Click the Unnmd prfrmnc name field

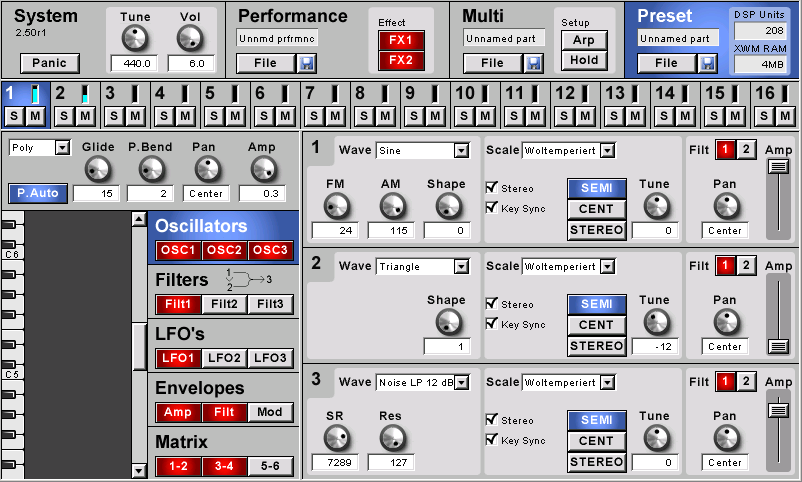tap(277, 38)
